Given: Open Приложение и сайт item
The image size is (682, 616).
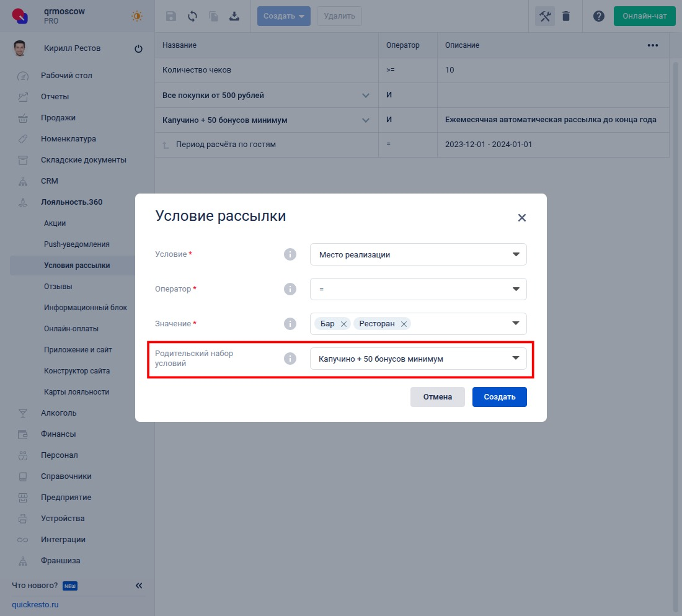Looking at the screenshot, I should [x=78, y=350].
